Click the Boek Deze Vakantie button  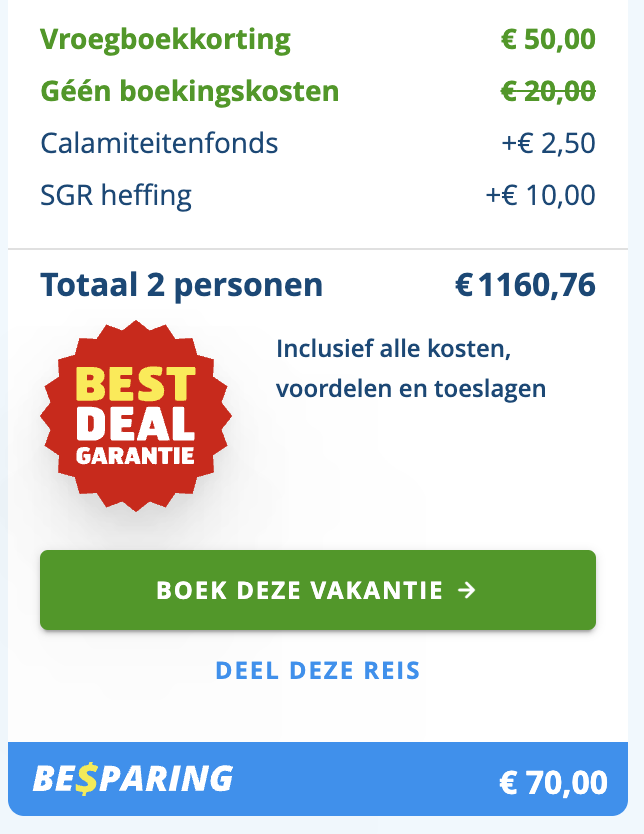coord(318,590)
